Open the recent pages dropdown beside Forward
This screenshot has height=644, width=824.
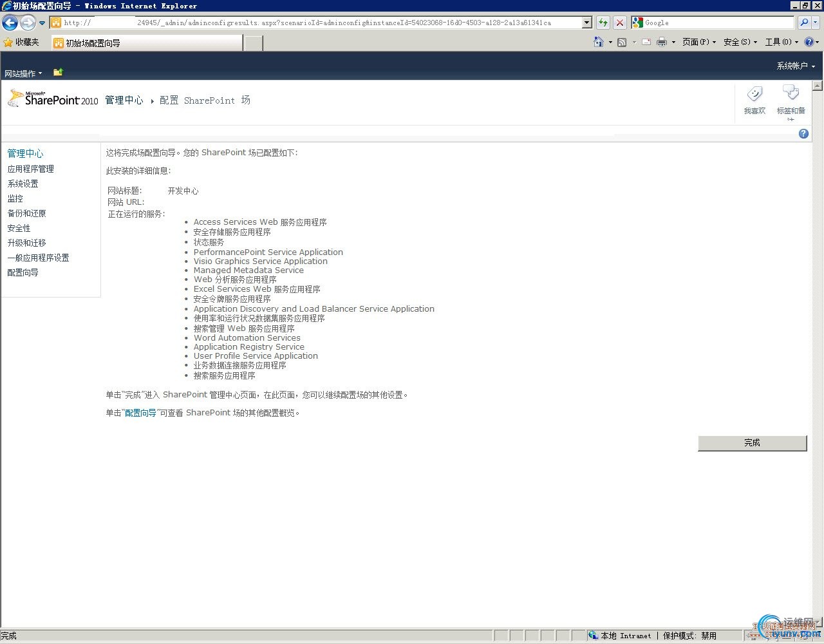[42, 23]
